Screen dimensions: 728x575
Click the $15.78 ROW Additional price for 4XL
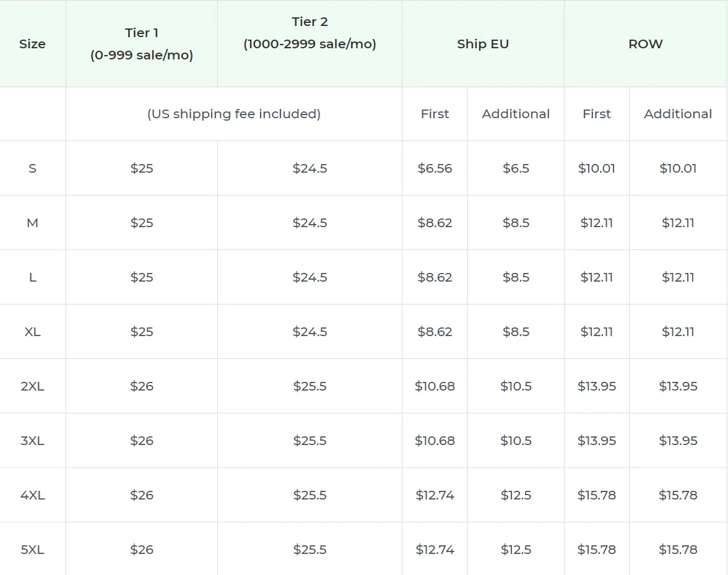point(678,495)
